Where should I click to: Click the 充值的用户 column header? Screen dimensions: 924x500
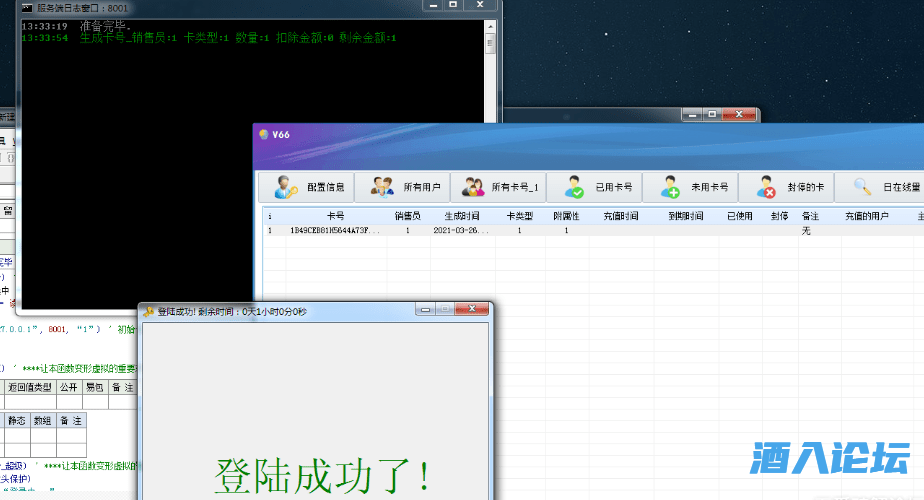click(x=866, y=216)
